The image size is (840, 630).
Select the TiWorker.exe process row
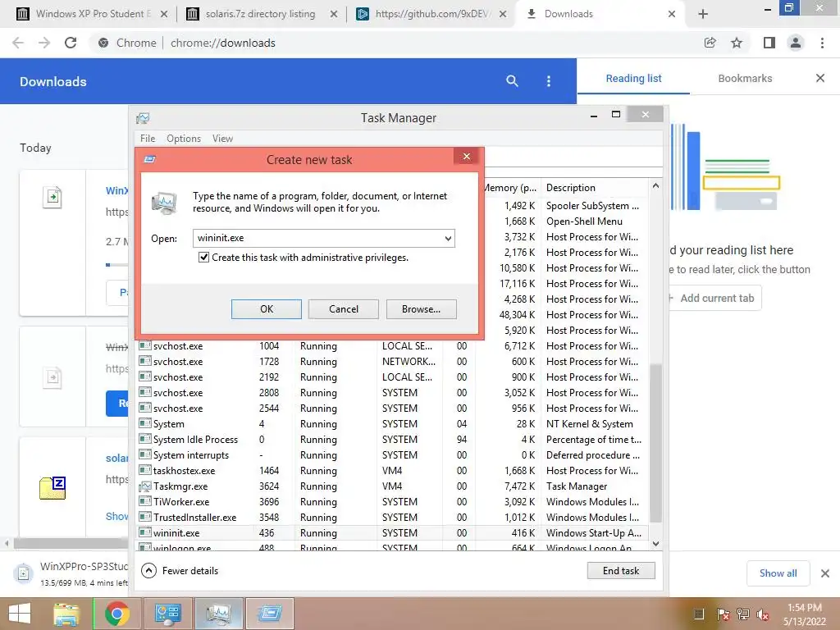393,502
